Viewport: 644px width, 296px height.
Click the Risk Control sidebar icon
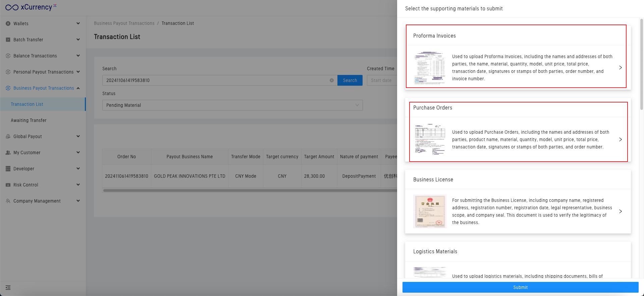8,185
